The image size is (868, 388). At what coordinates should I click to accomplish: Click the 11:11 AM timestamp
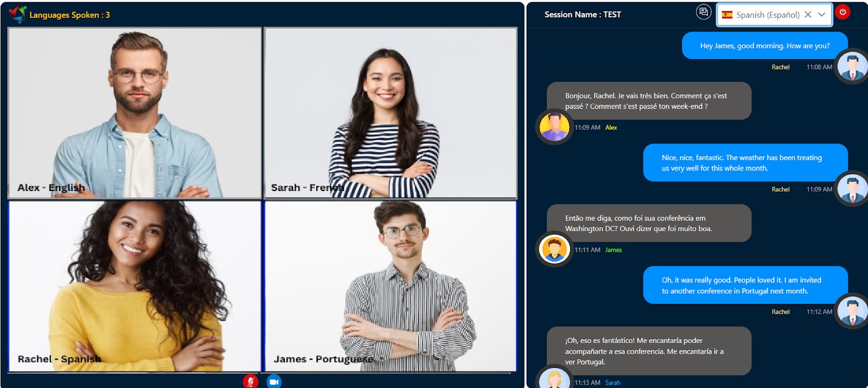pos(588,250)
